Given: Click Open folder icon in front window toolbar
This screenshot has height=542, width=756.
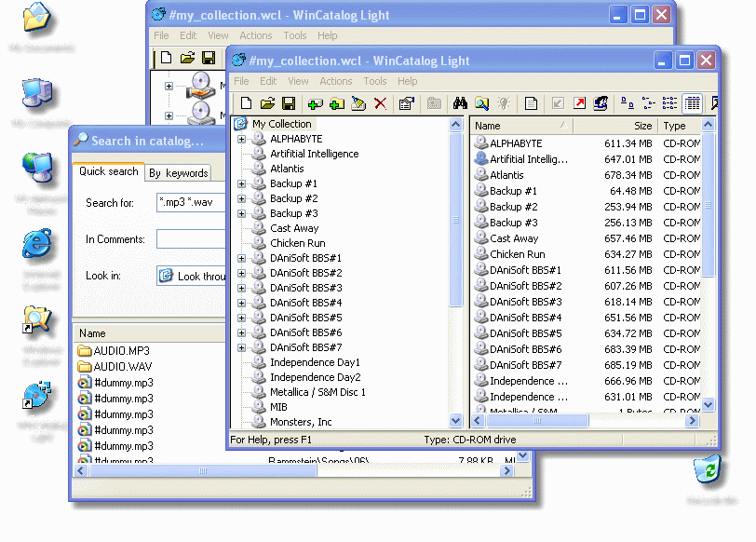Looking at the screenshot, I should coord(267,103).
